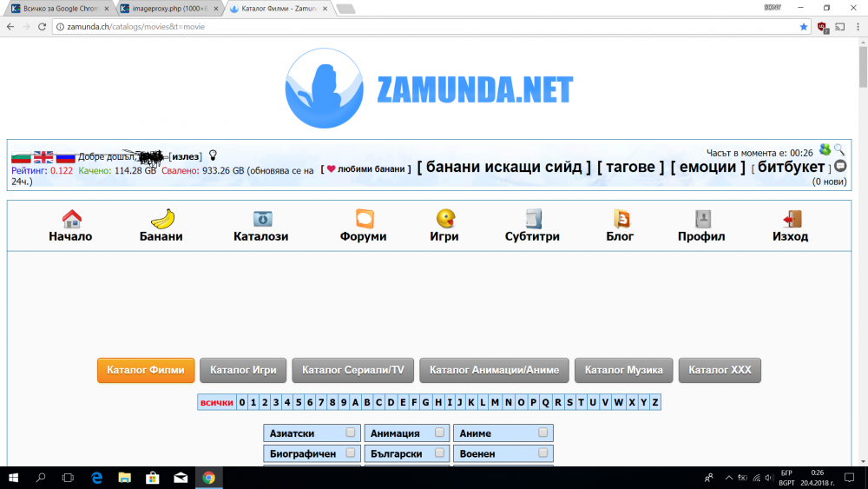
Task: Open the битбукет link
Action: click(791, 167)
